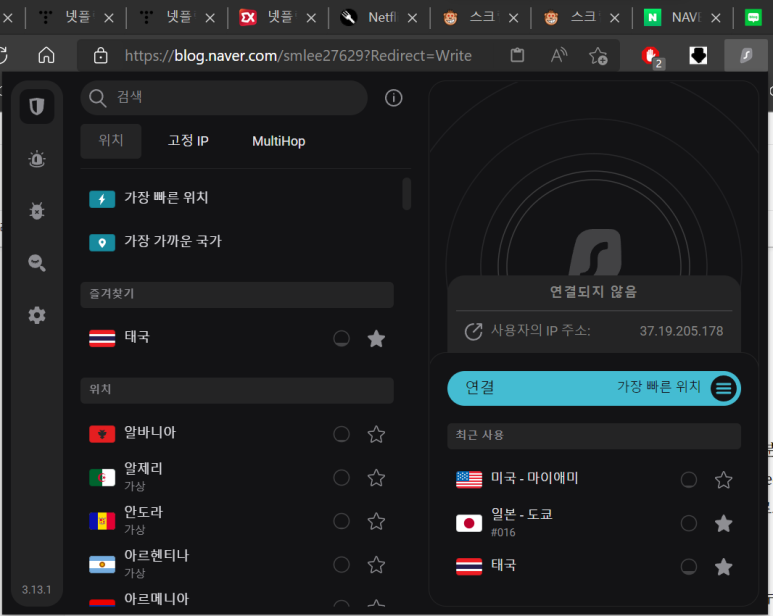Switch to the red EX icon browser tab
The image size is (773, 616).
pyautogui.click(x=276, y=18)
